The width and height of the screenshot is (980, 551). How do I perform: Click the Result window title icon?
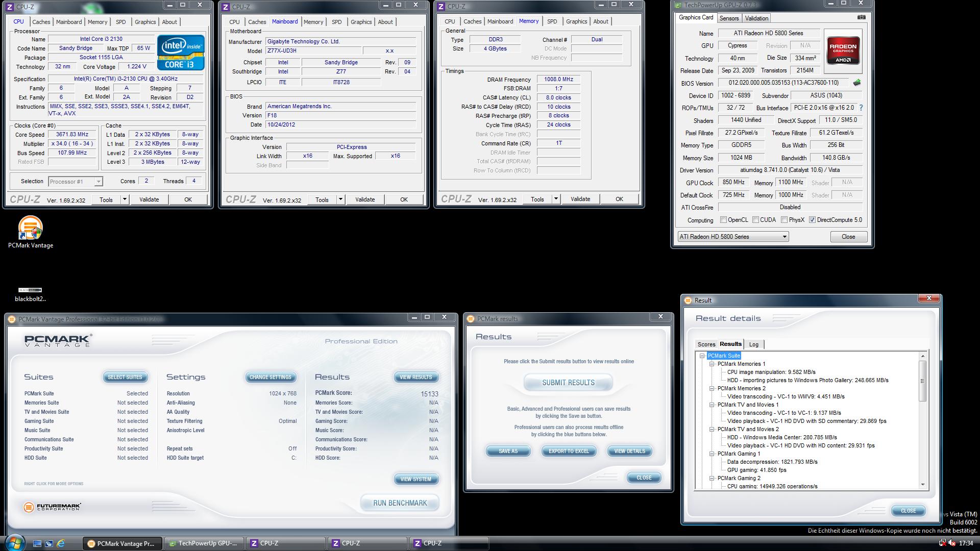688,300
